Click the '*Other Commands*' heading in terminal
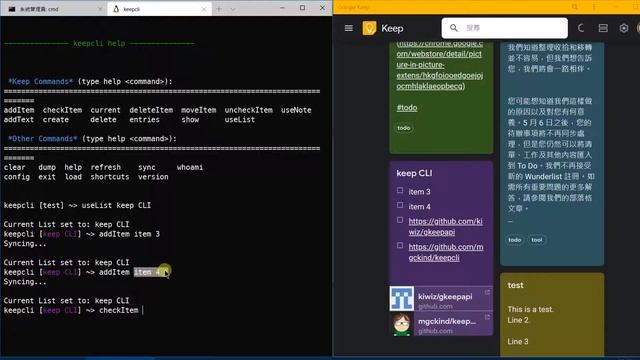 [42, 138]
